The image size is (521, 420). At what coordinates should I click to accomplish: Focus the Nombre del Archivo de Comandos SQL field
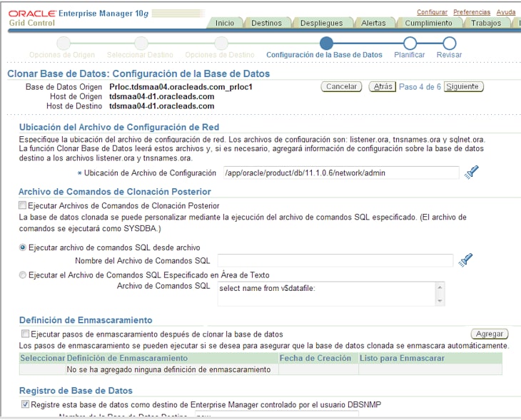pyautogui.click(x=335, y=261)
